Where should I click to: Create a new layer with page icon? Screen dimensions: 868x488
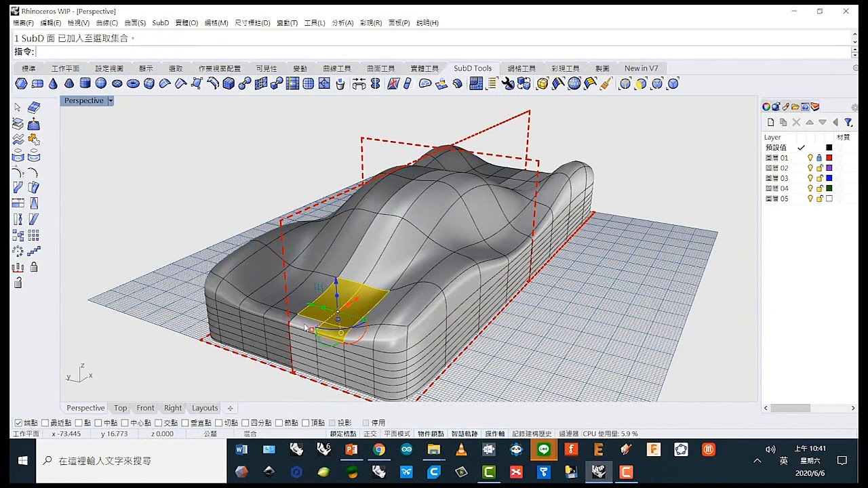[770, 122]
